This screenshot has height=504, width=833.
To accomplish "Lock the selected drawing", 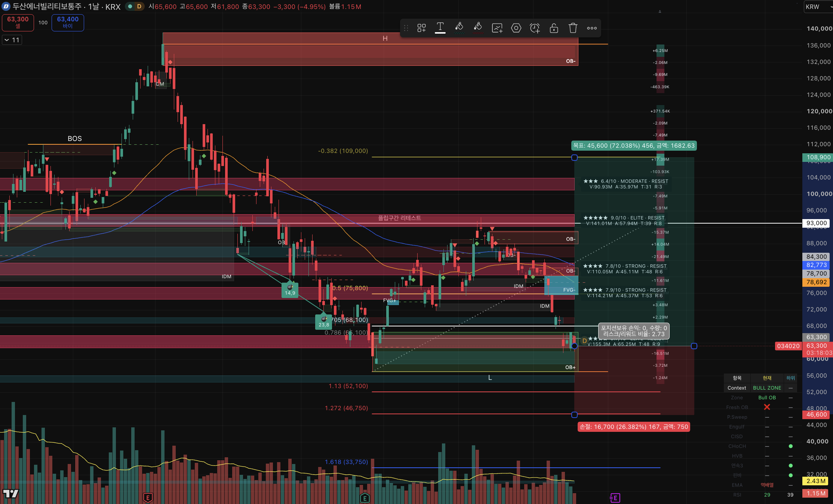I will tap(554, 28).
